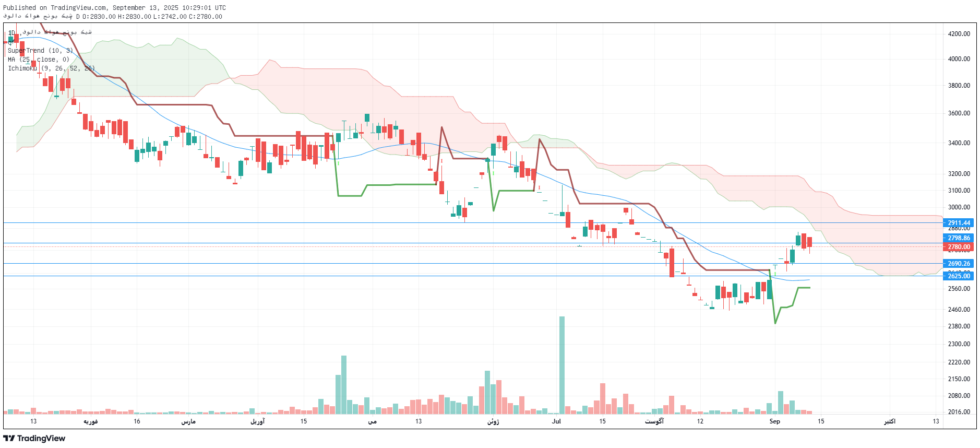
Task: Select the MA (25, close, 0) legend
Action: pyautogui.click(x=38, y=60)
